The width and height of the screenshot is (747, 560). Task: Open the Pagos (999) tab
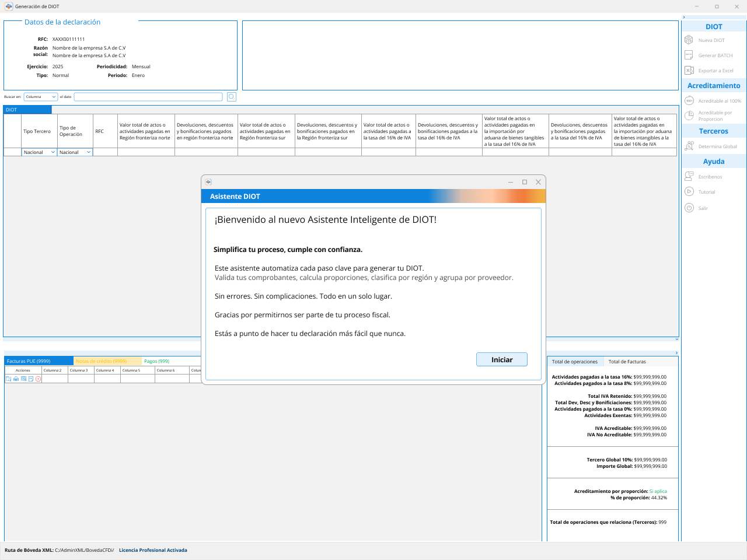point(157,361)
